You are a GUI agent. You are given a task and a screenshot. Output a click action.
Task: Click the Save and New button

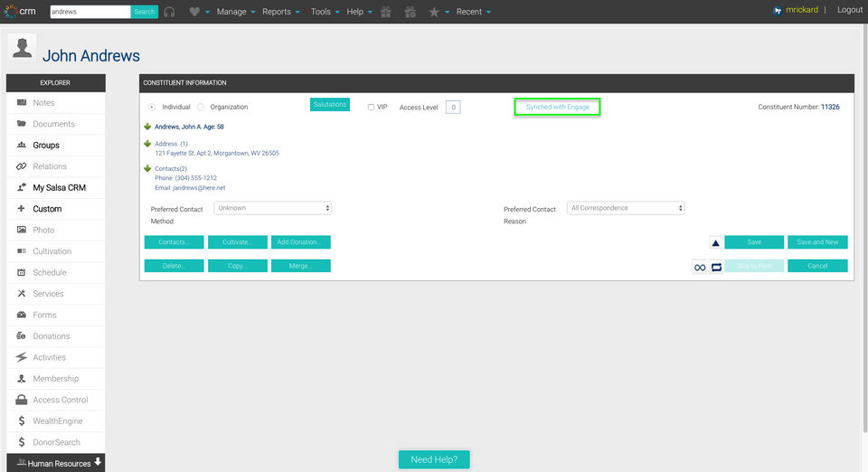(x=817, y=242)
